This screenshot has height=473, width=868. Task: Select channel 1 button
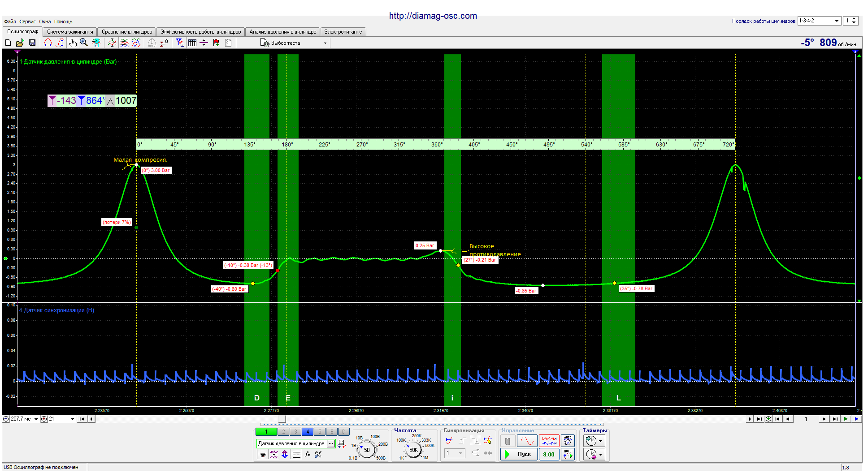click(266, 432)
